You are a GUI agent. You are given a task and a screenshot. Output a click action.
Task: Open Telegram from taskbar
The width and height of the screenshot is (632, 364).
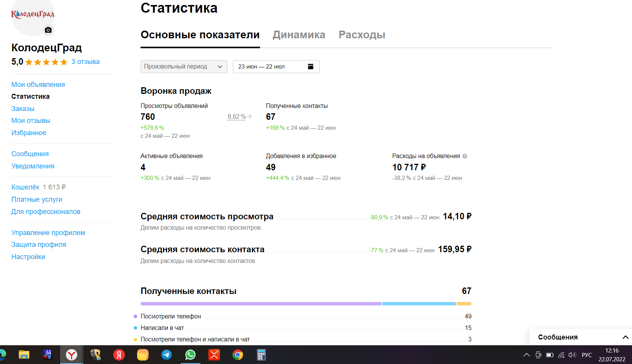click(167, 355)
